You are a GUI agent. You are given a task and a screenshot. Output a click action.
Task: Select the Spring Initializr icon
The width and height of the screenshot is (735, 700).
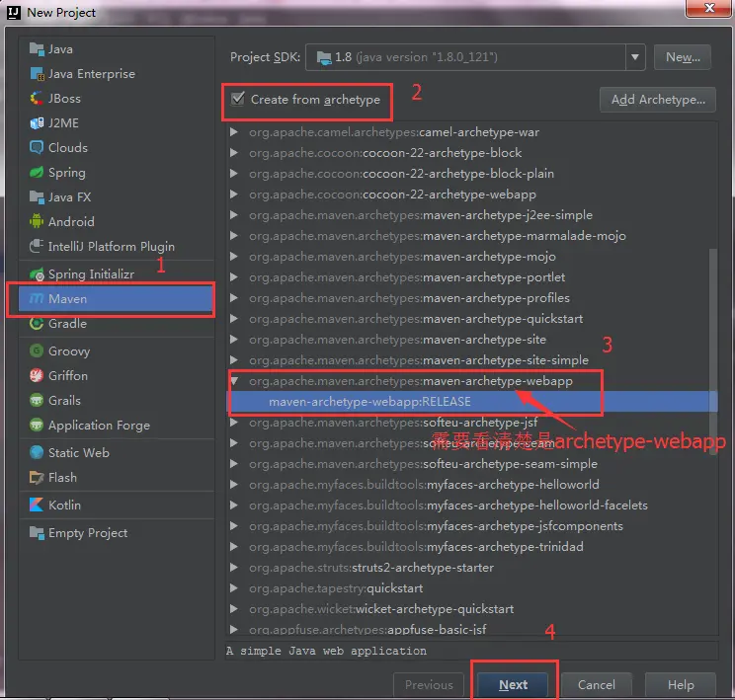coord(37,274)
